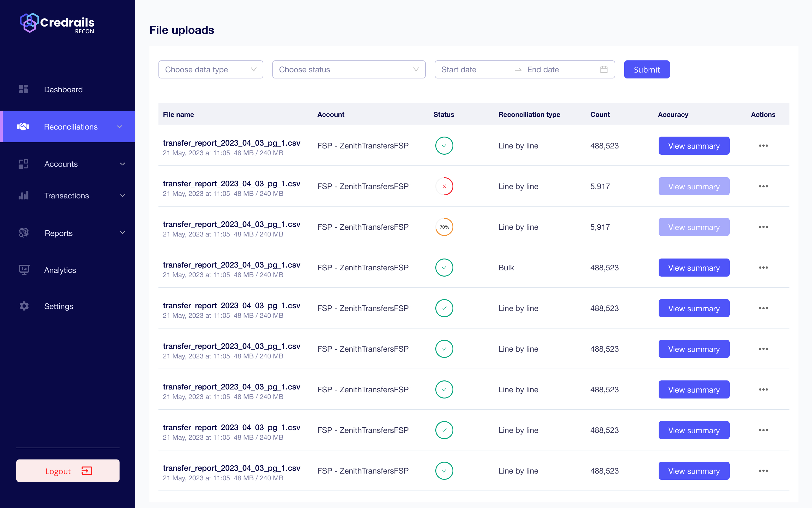Image resolution: width=812 pixels, height=508 pixels.
Task: Click the Logout button
Action: point(68,471)
